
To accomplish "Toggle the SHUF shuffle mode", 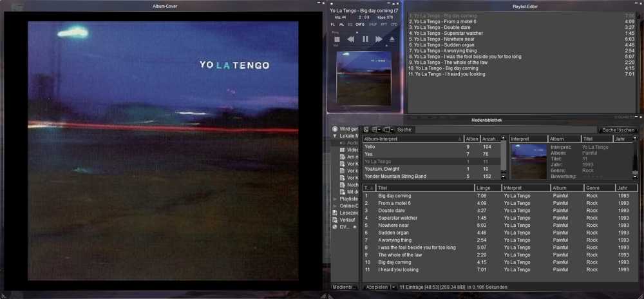I will [372, 24].
